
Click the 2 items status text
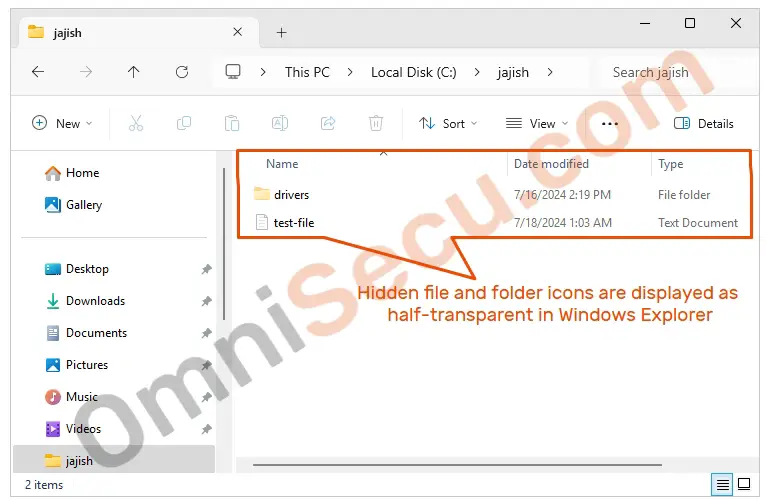[44, 485]
